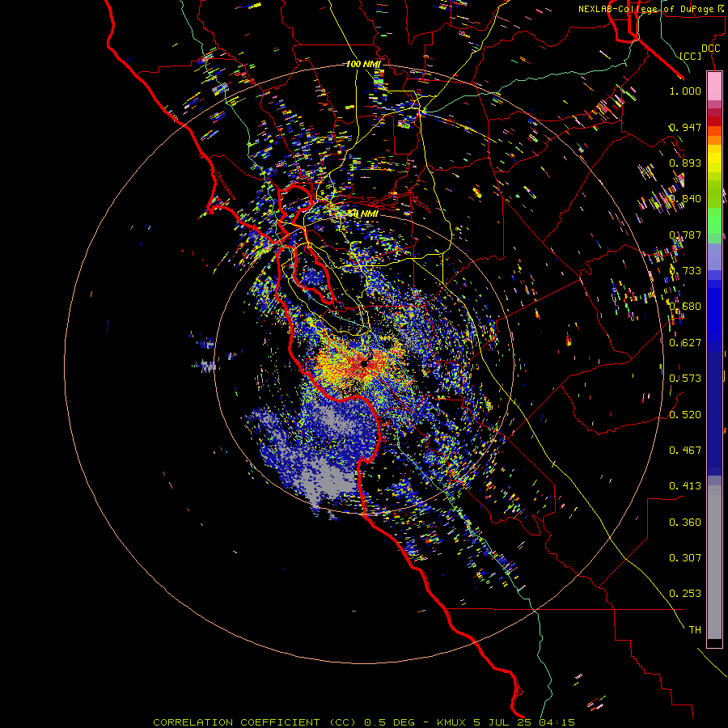Select the 0.733 scale value
This screenshot has width=728, height=728.
[685, 271]
